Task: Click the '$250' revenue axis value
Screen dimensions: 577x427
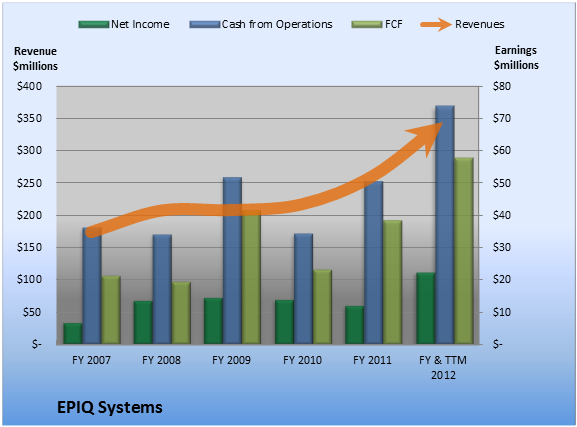Action: (x=29, y=183)
